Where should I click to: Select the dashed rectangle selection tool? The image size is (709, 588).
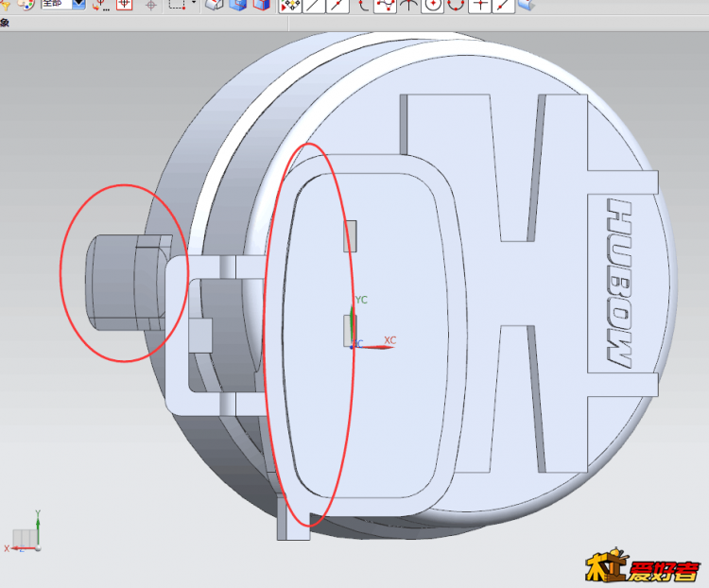point(177,4)
